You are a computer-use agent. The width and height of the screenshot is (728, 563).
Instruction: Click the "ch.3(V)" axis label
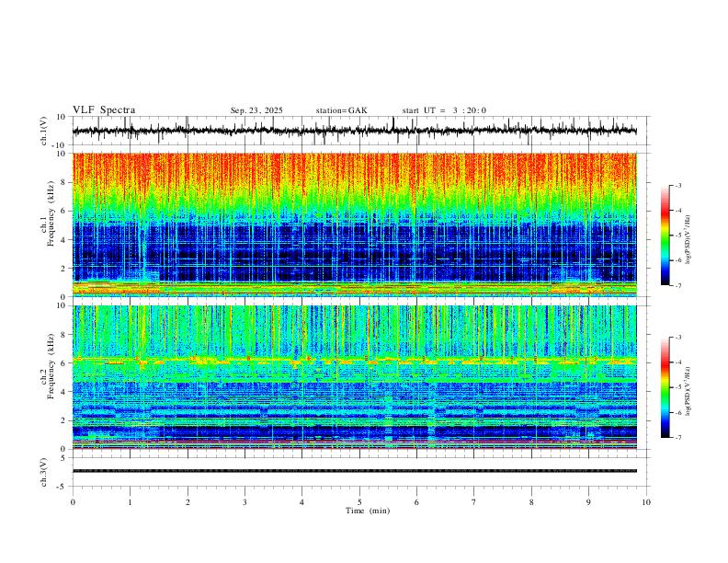[44, 472]
